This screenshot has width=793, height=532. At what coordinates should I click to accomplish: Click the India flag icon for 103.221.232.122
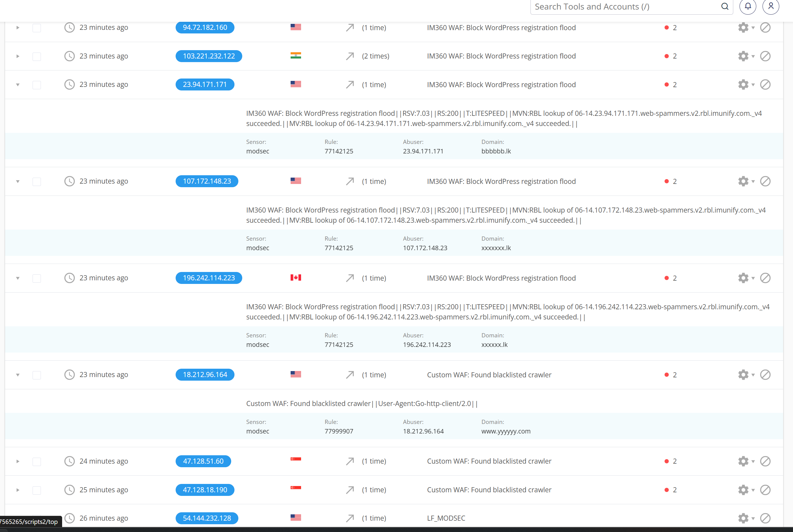296,56
